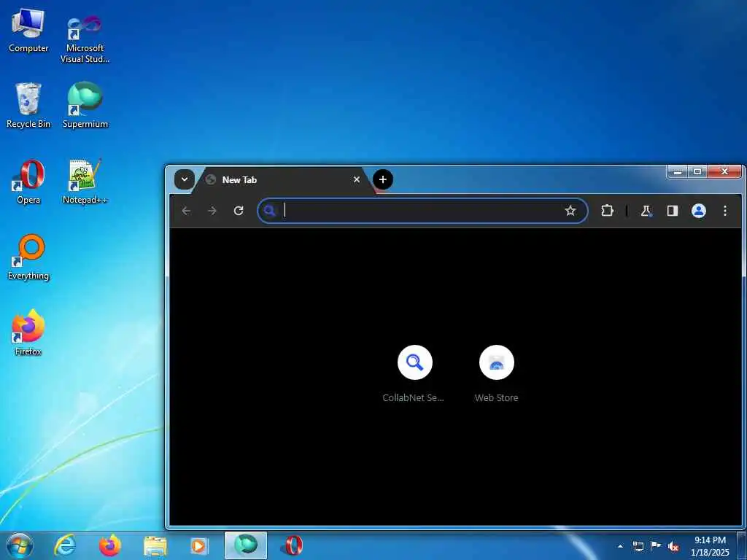
Task: Open the Web Store shortcut tile
Action: tap(496, 374)
